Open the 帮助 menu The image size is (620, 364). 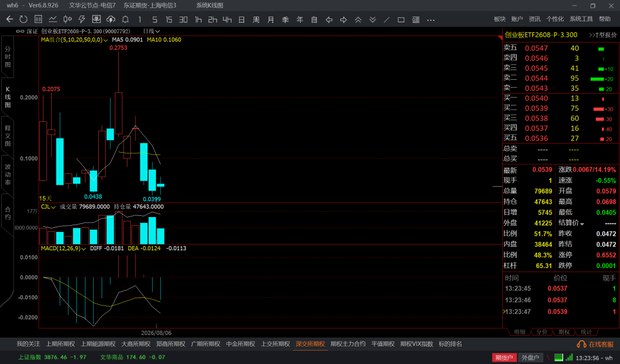click(x=604, y=19)
